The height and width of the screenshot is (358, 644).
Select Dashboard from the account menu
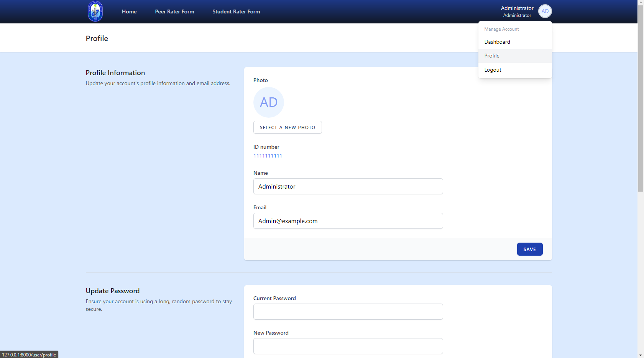pyautogui.click(x=497, y=42)
